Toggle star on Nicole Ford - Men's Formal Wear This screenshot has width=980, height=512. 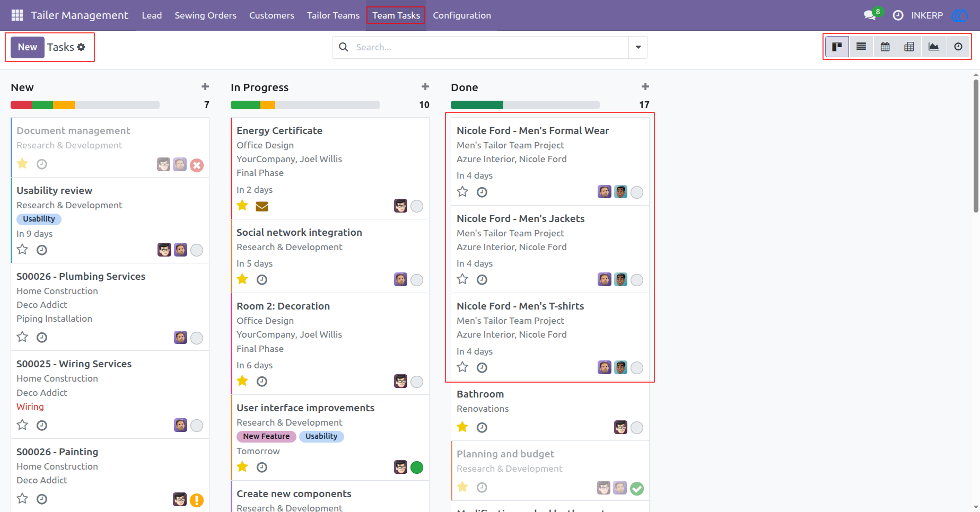pos(462,191)
